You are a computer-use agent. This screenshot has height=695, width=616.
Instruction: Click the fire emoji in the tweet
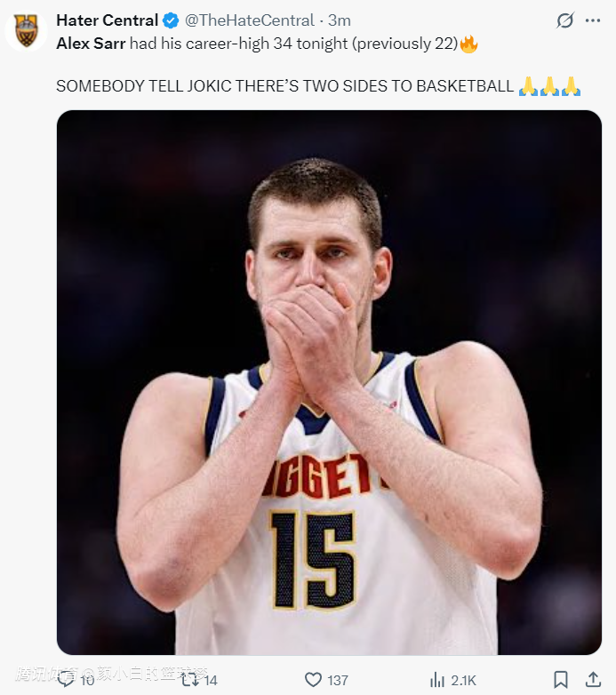click(468, 44)
